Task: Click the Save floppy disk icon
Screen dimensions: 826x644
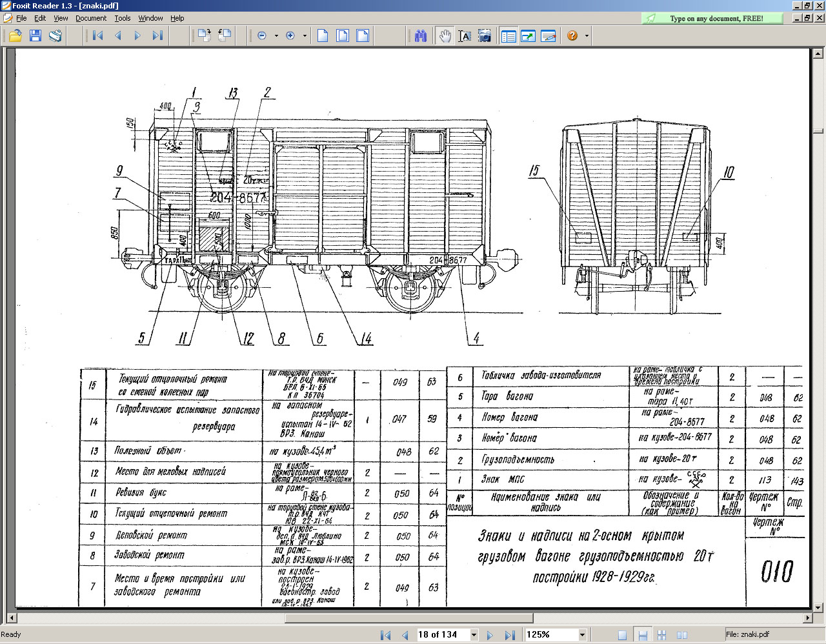Action: tap(35, 36)
